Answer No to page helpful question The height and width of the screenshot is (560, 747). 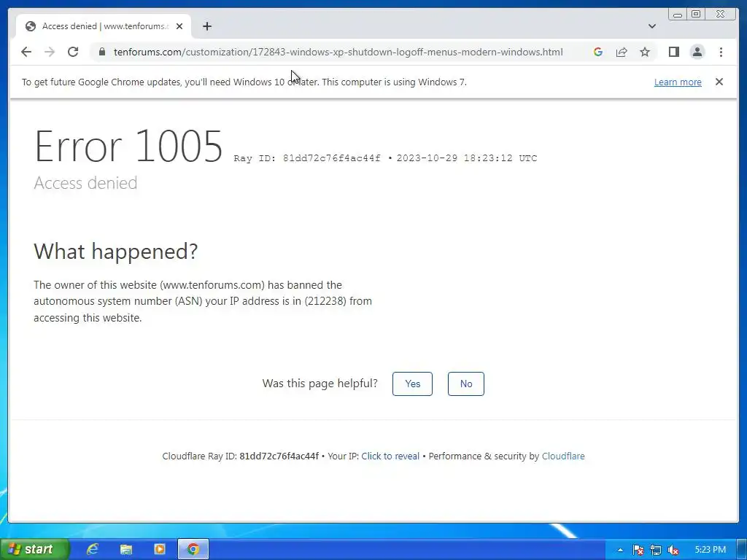(466, 384)
